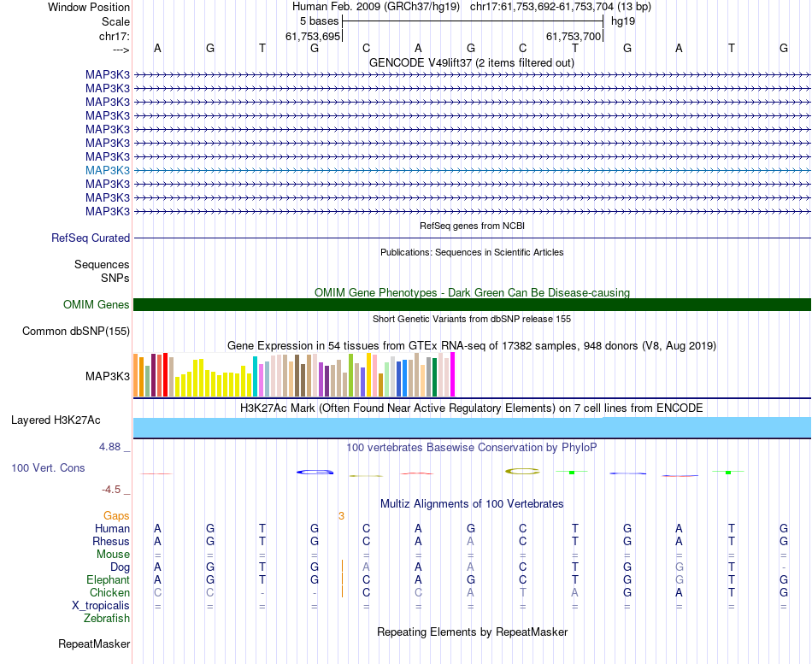This screenshot has width=812, height=664.
Task: Click 'OMIM Gene Phenotypes' green track title
Action: pyautogui.click(x=472, y=292)
